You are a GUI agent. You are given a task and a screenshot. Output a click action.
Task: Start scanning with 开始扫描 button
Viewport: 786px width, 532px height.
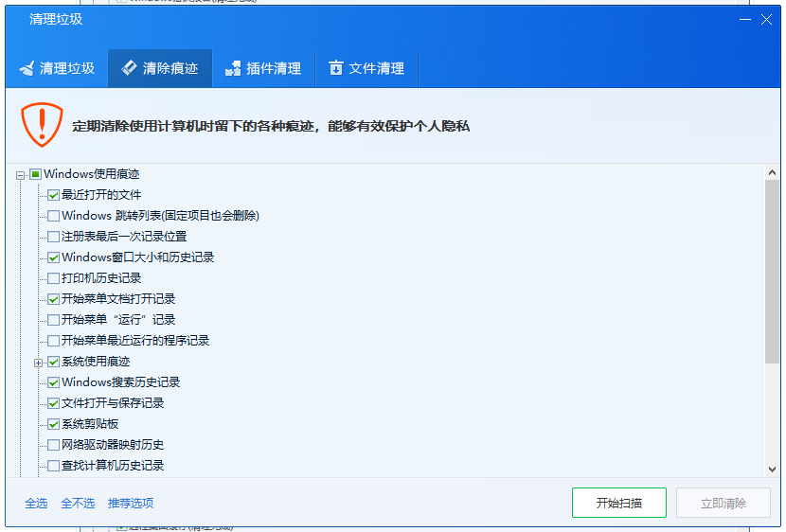point(619,503)
